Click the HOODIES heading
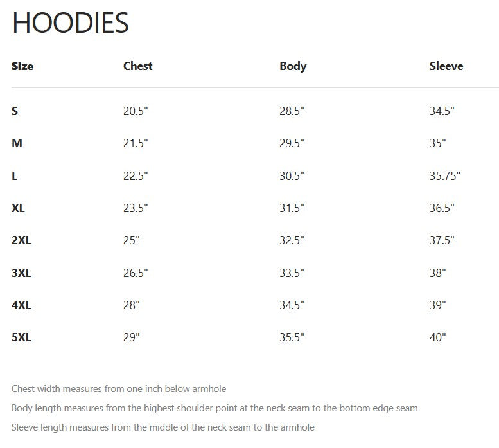Viewport: 499px width, 448px height. (x=71, y=24)
